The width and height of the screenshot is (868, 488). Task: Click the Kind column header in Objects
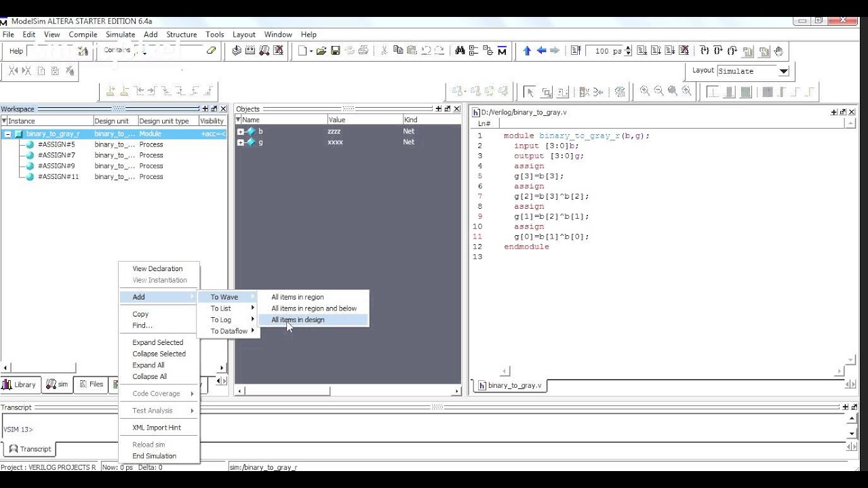click(x=431, y=120)
